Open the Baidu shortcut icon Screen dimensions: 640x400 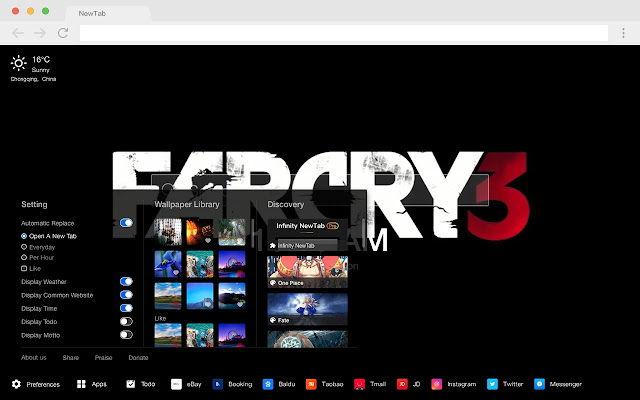click(268, 384)
